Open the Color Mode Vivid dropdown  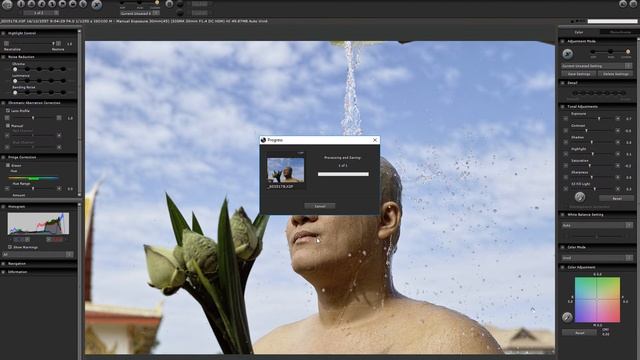click(x=597, y=258)
